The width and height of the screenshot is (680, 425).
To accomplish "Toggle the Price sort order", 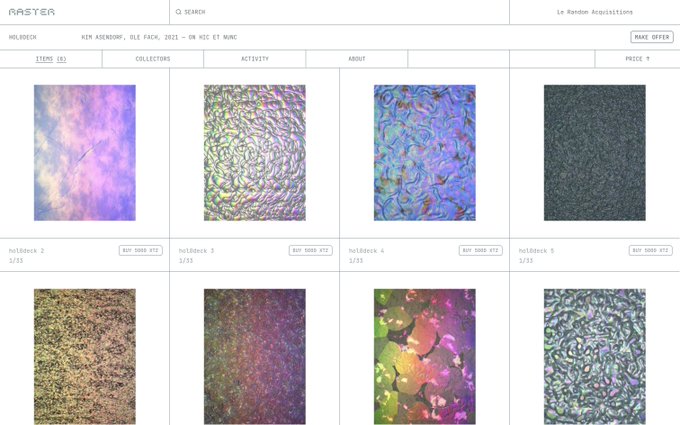I will click(x=637, y=59).
